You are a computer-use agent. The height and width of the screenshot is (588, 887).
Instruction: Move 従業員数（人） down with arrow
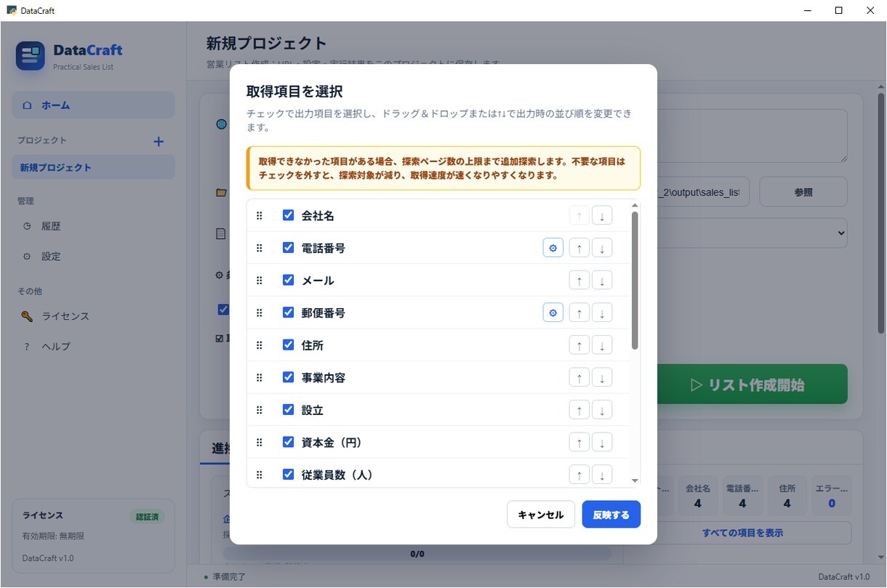(x=602, y=475)
